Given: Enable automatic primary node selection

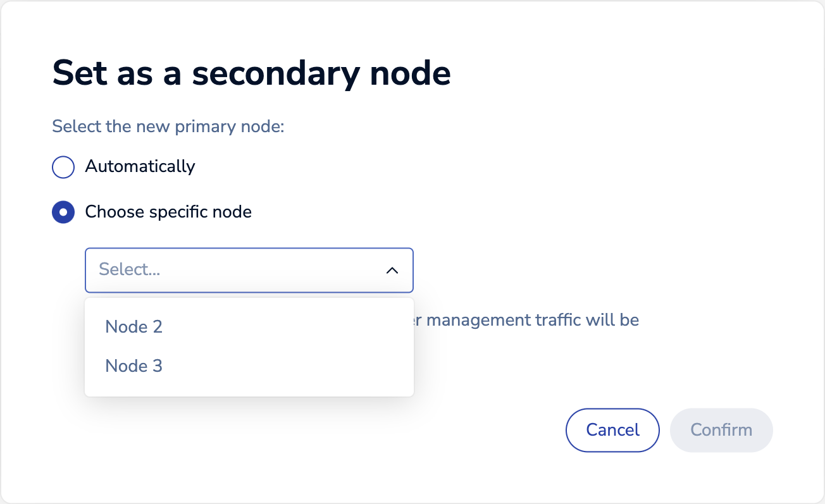Looking at the screenshot, I should (63, 167).
